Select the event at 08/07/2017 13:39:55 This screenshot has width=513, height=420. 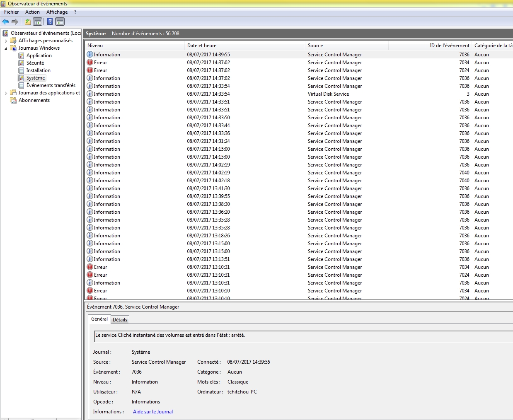pyautogui.click(x=299, y=196)
